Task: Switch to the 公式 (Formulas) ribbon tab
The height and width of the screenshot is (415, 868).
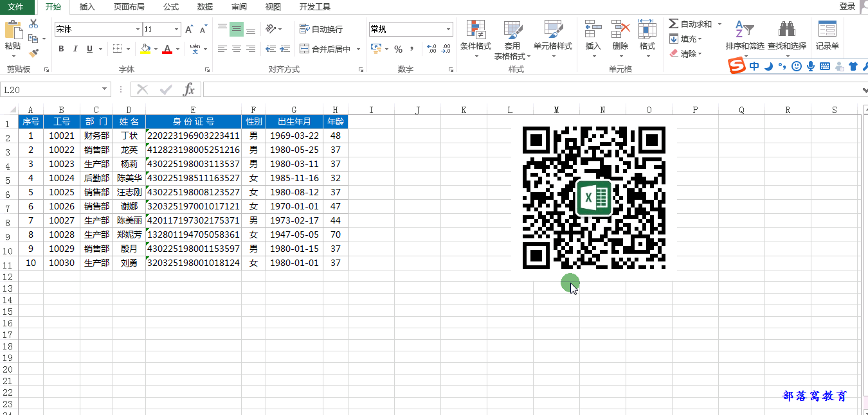Action: pyautogui.click(x=171, y=7)
